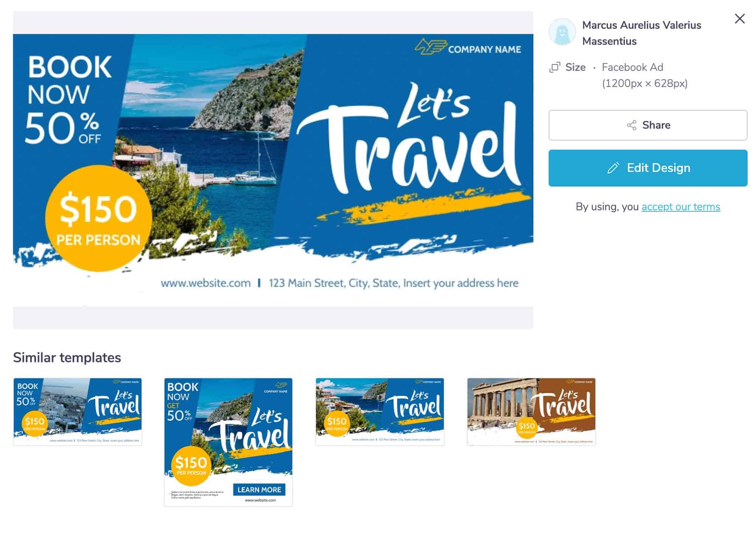Click the share icon inside the Share button
Screen dimensions: 756x536
point(632,125)
